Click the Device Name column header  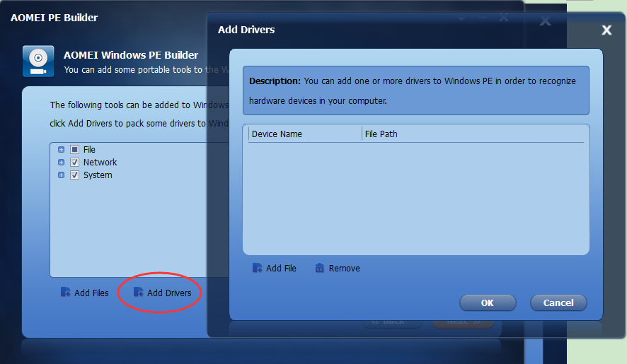[x=277, y=134]
